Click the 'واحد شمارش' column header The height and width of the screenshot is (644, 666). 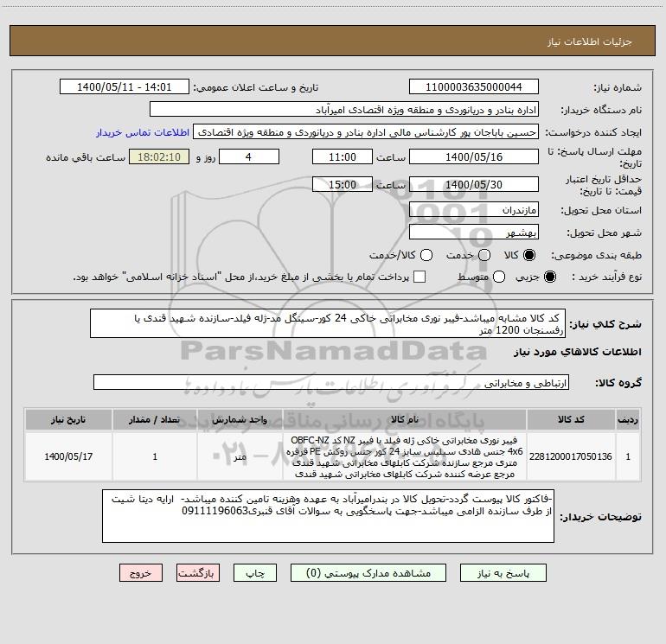pos(240,419)
